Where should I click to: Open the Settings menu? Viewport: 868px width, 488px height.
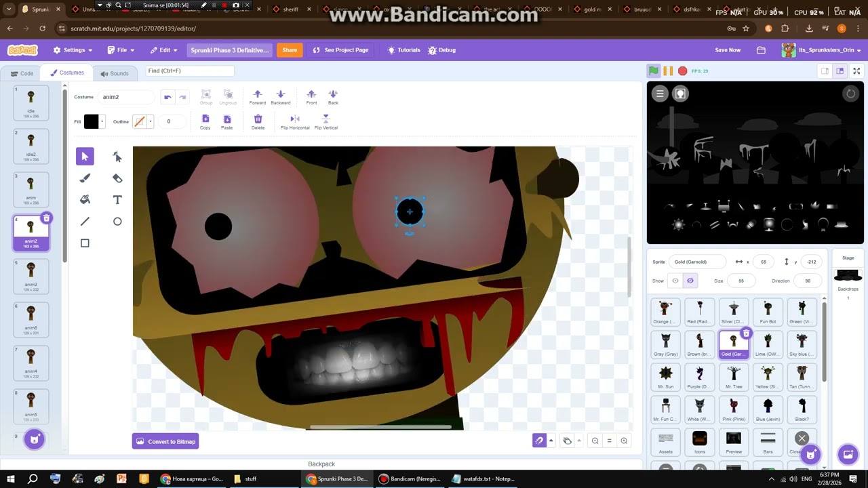(x=73, y=50)
